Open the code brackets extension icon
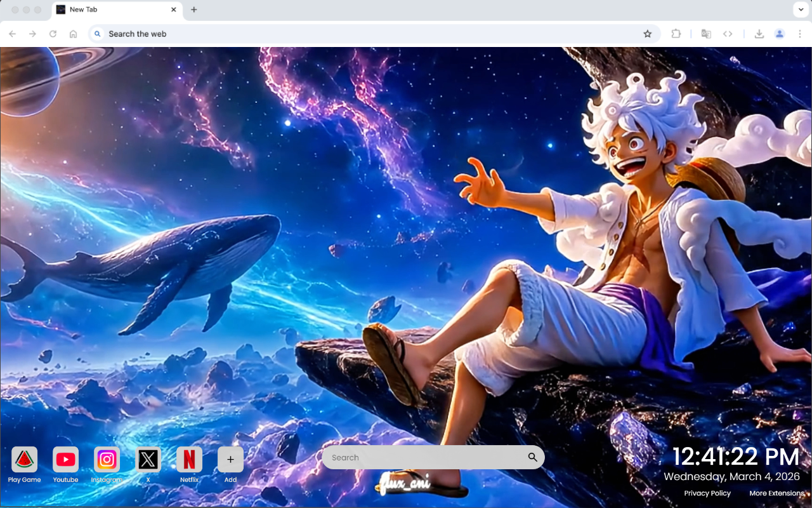This screenshot has height=508, width=812. tap(728, 34)
